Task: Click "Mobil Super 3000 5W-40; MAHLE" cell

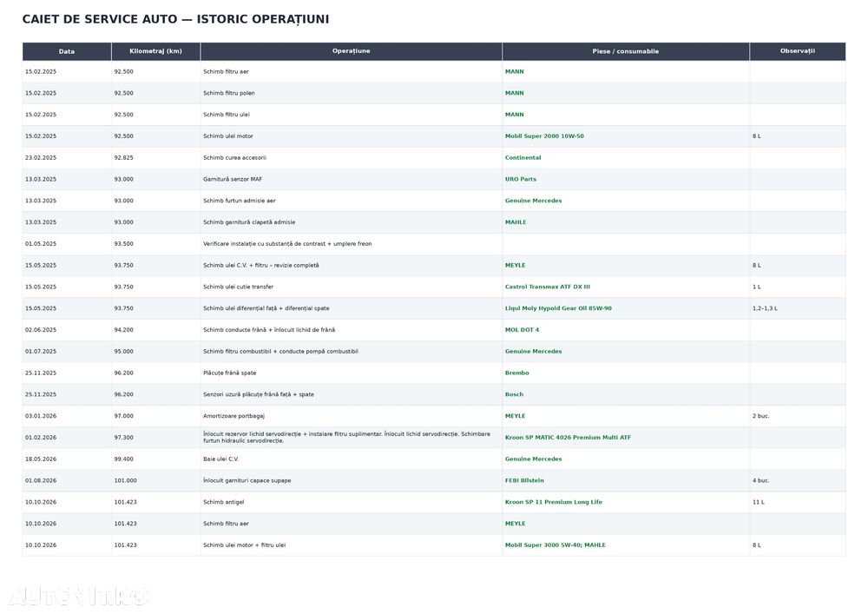Action: 555,545
